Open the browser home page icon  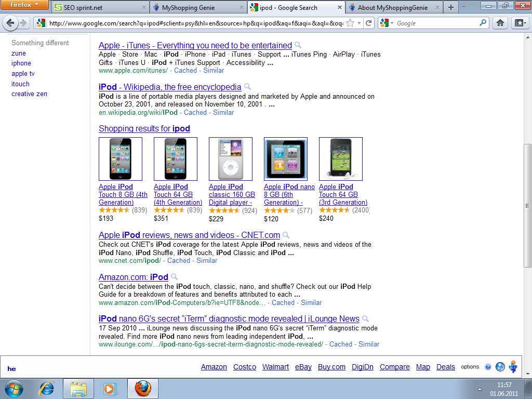point(500,23)
